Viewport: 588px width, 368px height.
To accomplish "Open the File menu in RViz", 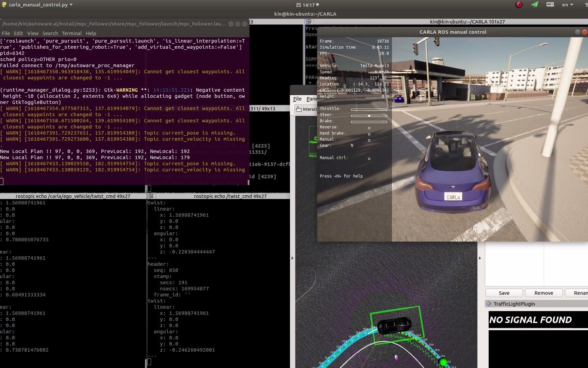I will tap(297, 99).
